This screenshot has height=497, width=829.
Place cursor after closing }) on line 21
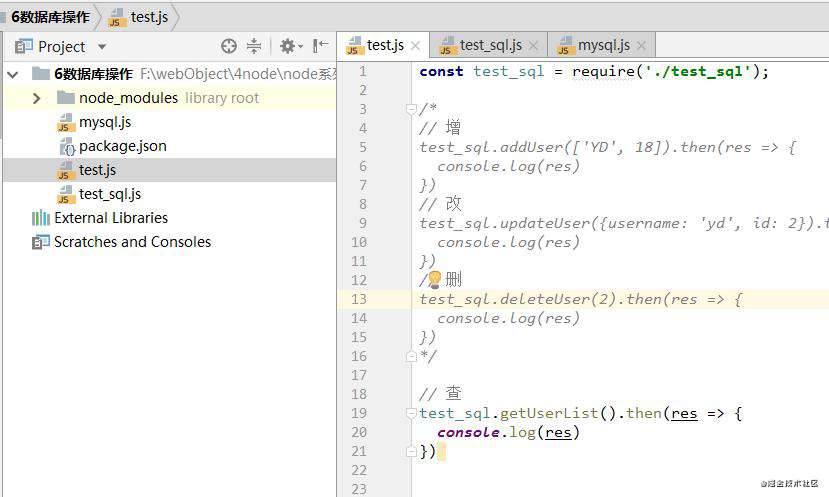438,452
